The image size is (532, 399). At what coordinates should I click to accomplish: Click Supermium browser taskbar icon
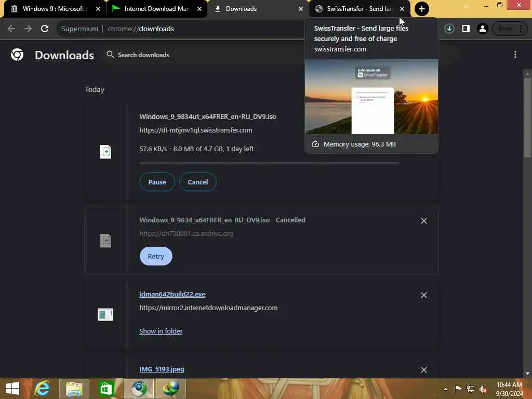pyautogui.click(x=138, y=389)
